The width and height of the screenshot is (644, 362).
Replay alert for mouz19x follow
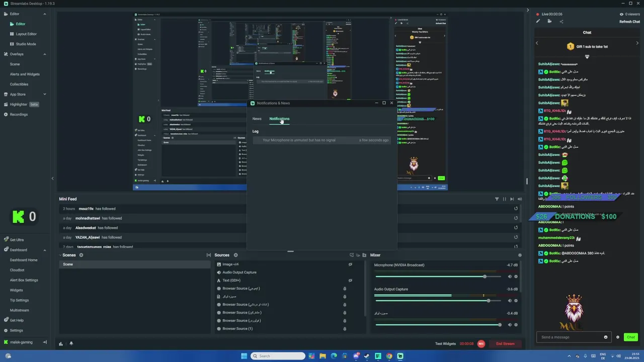point(516,209)
